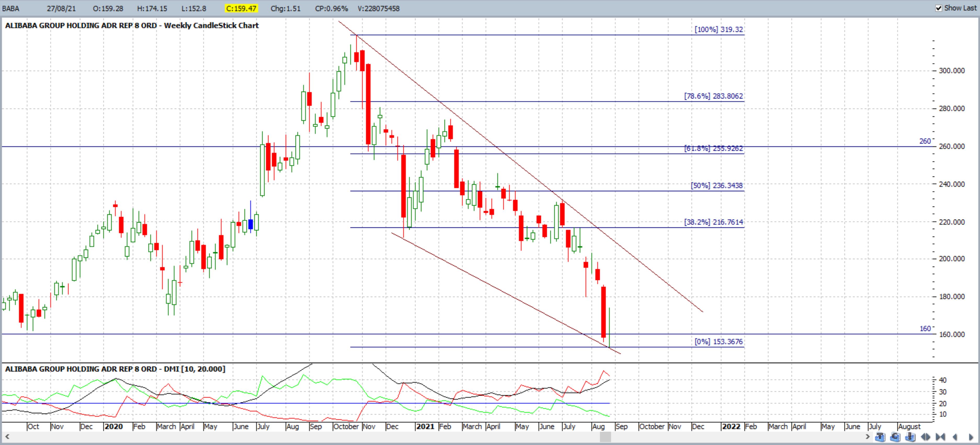Click the date 27/08/21
980x445 pixels.
tap(61, 8)
